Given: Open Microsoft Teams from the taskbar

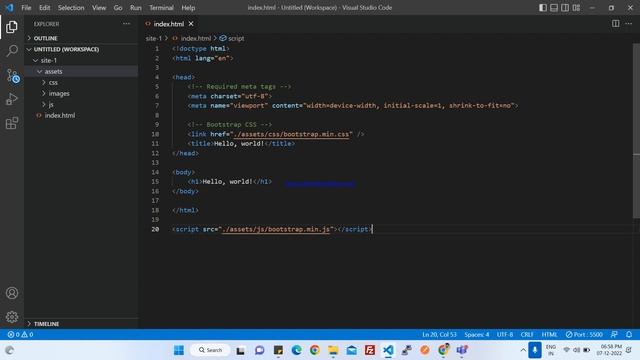Looking at the screenshot, I should tap(462, 350).
